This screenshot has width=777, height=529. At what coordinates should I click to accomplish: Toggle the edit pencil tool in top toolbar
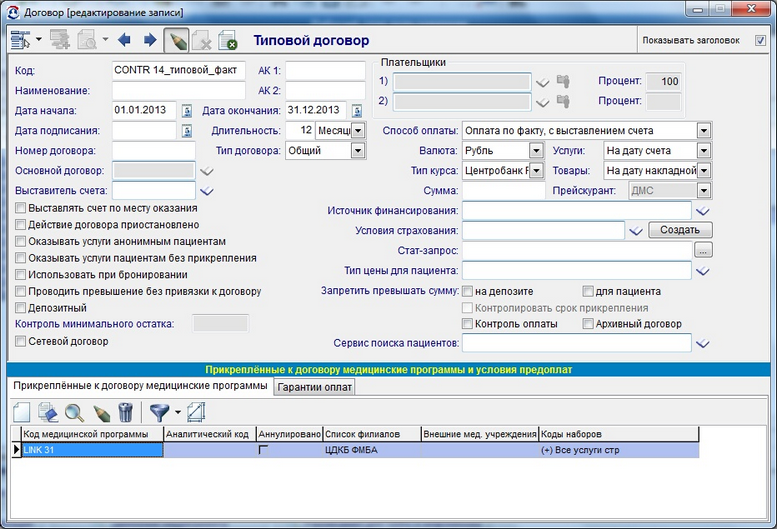pyautogui.click(x=176, y=41)
